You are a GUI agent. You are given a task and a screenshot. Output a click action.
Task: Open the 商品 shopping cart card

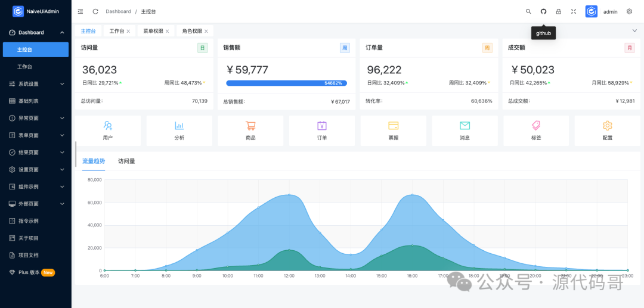(x=250, y=130)
